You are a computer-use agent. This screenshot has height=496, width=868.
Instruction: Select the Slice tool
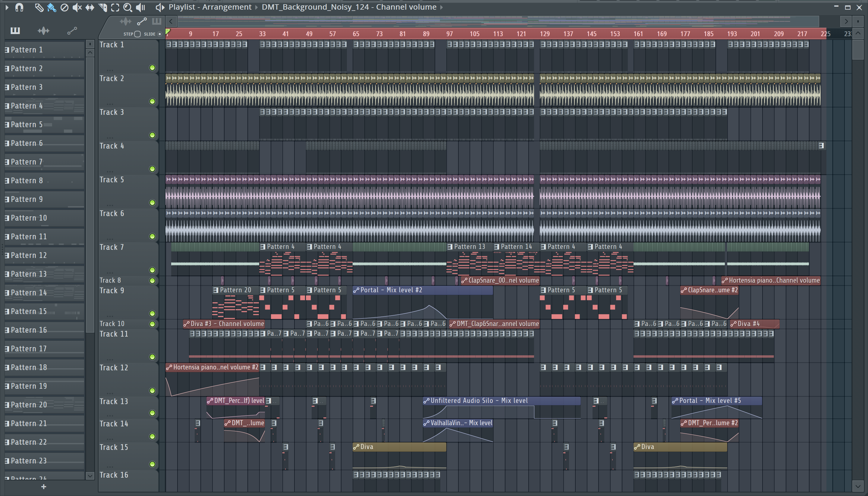pos(102,8)
